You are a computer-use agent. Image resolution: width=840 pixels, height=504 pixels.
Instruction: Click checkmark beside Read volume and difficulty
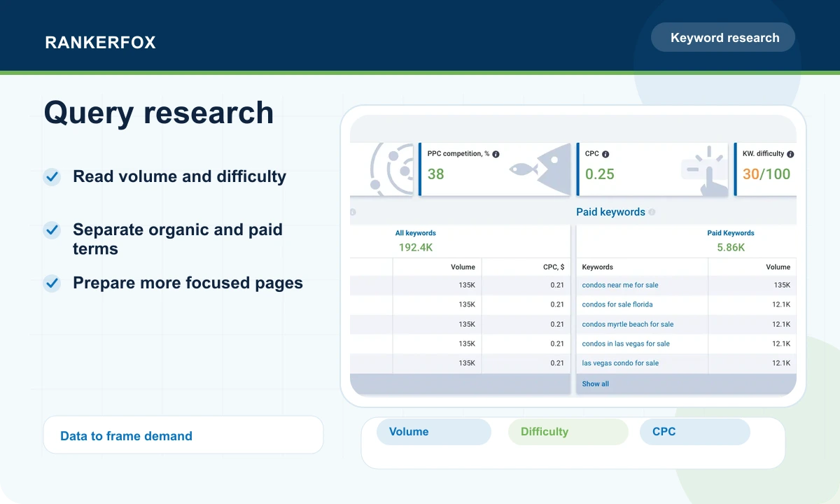pyautogui.click(x=52, y=176)
